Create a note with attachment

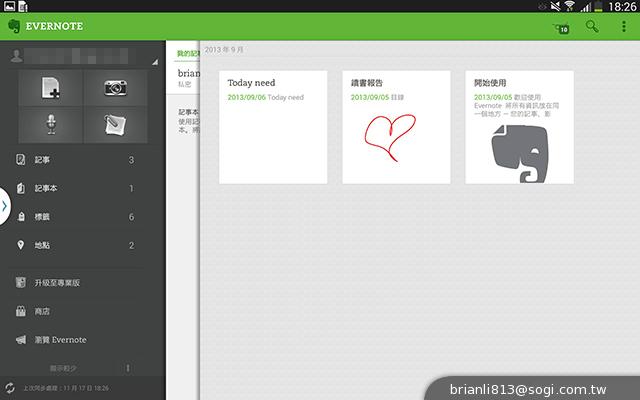[x=116, y=124]
